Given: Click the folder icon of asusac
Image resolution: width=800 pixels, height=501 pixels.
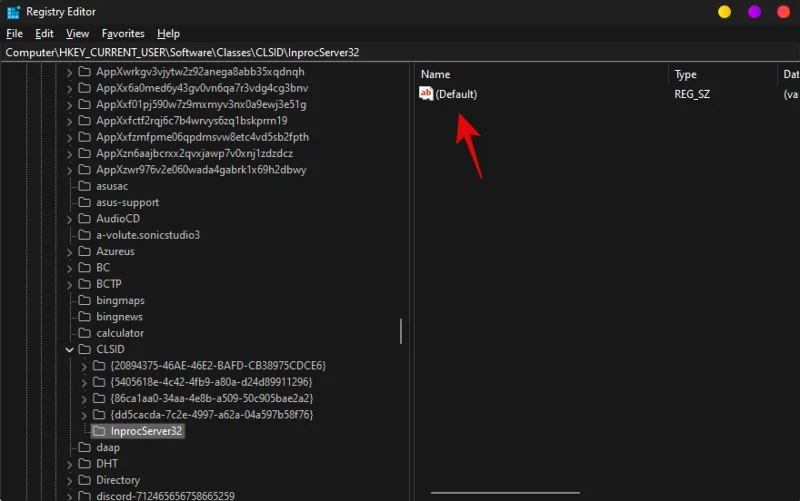Looking at the screenshot, I should 84,186.
